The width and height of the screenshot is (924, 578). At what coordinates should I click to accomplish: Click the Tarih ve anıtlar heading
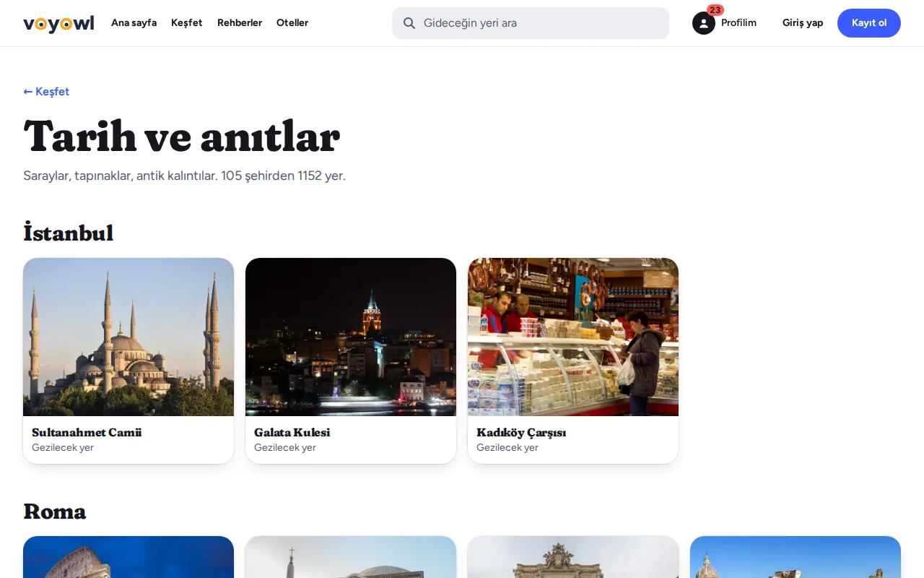181,136
